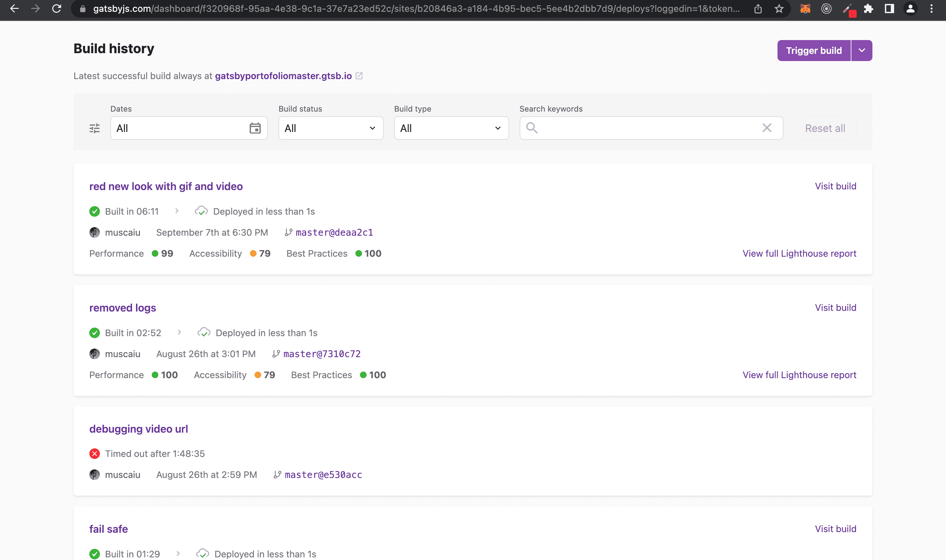The height and width of the screenshot is (560, 946).
Task: Open the calendar icon in Dates field
Action: (255, 128)
